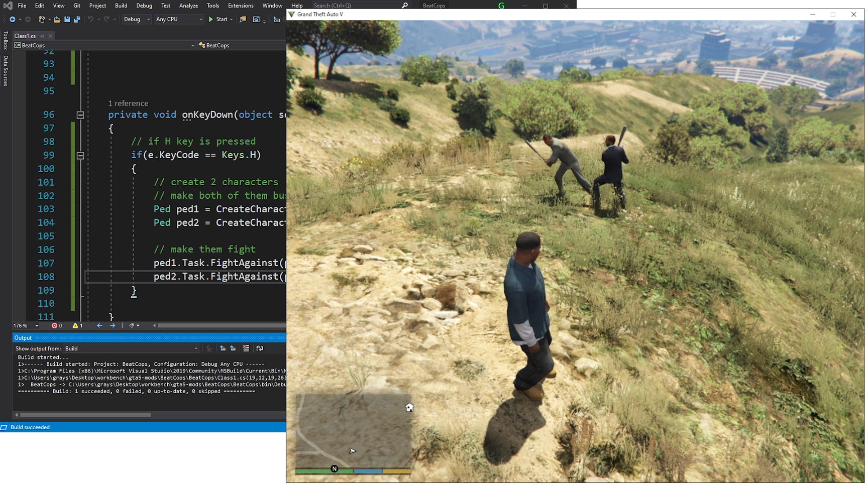Toggle Word Wrap in Output panel
Viewport: 868px width, 488px height.
(x=260, y=348)
